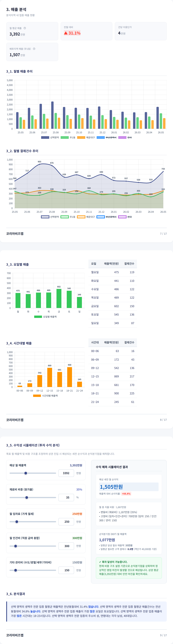The height and width of the screenshot is (644, 173).
Task: Click the 월요일 row in weekday table
Action: (113, 272)
